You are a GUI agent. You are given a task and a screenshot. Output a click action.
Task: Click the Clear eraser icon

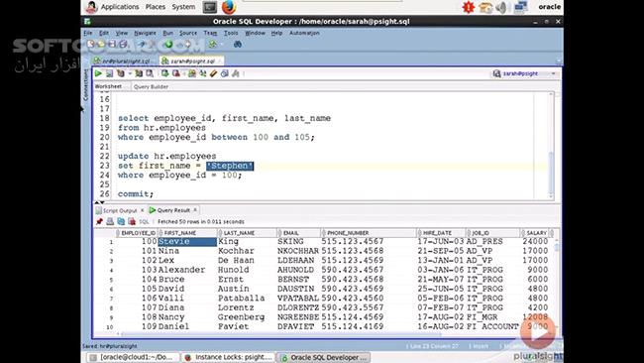tap(213, 73)
